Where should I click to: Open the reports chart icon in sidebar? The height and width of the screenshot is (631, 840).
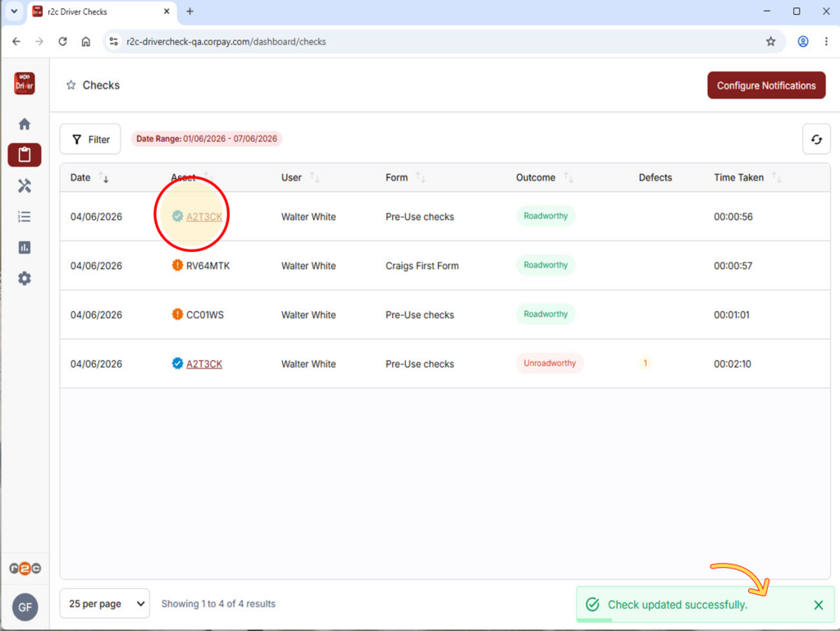(24, 248)
